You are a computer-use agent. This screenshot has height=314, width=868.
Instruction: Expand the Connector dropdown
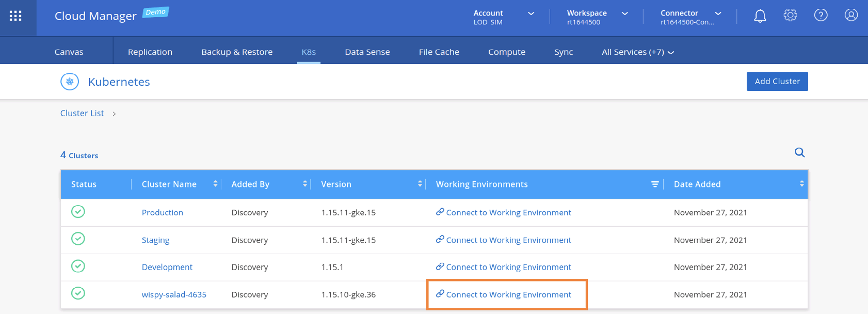point(718,13)
